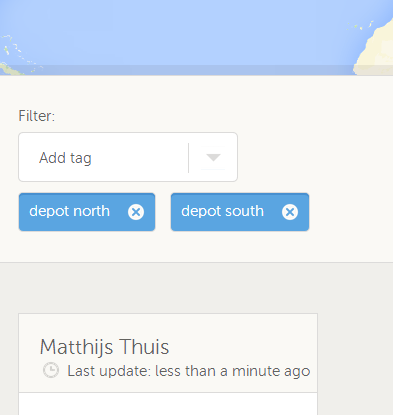Select the white card body below Matthijs Thuis
393x415 pixels.
click(168, 404)
